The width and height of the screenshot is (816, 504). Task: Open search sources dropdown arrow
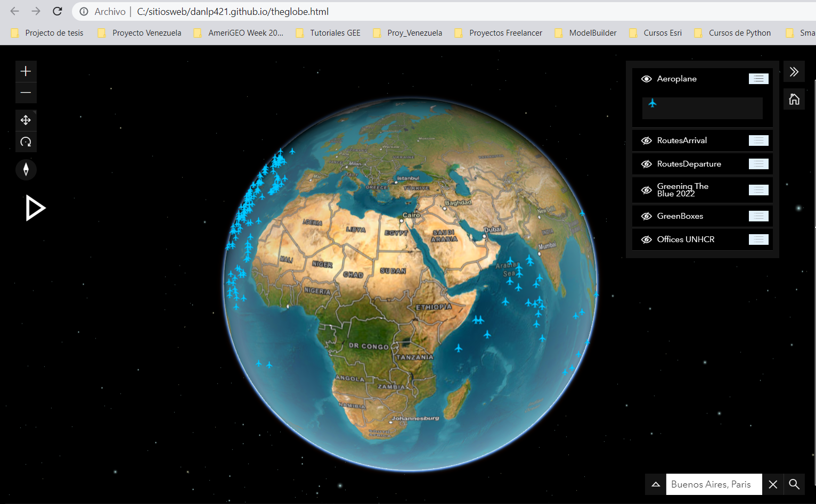[656, 484]
